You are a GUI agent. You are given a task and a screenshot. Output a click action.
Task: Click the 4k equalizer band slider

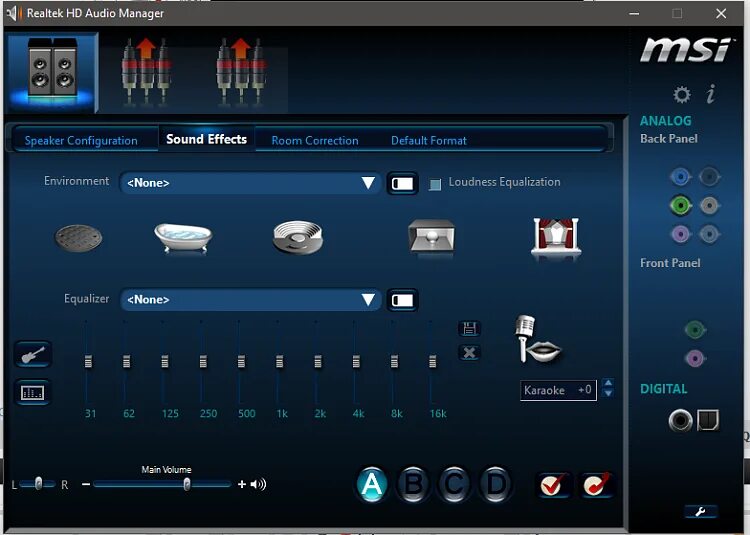pyautogui.click(x=356, y=361)
